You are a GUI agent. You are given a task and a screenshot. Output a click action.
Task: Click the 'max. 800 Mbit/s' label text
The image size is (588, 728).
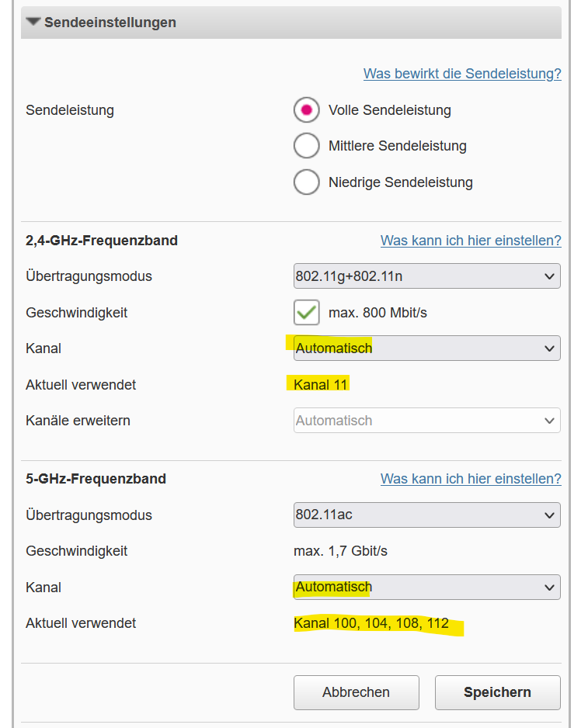[378, 313]
